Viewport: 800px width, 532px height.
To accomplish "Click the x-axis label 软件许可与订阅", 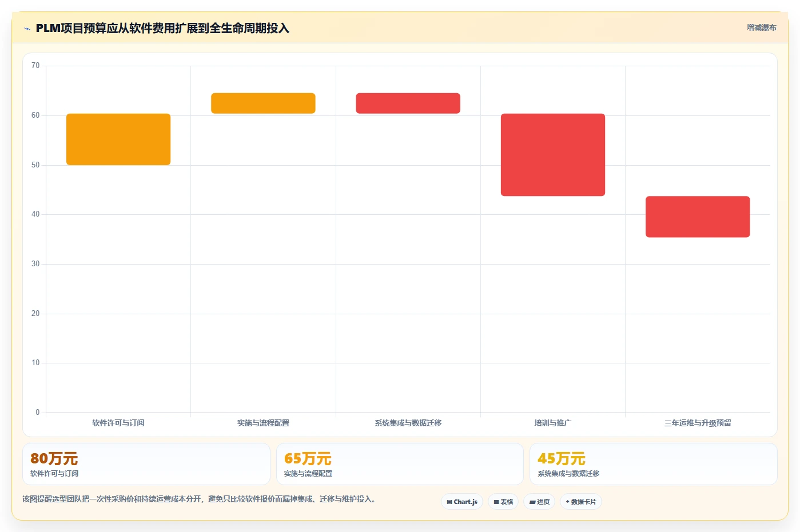I will click(118, 423).
